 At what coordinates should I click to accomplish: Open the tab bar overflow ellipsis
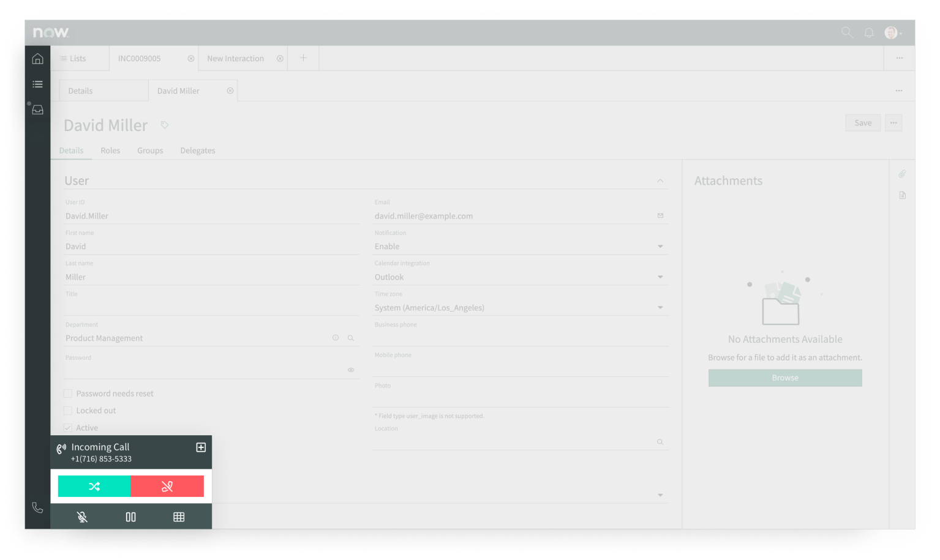[900, 58]
